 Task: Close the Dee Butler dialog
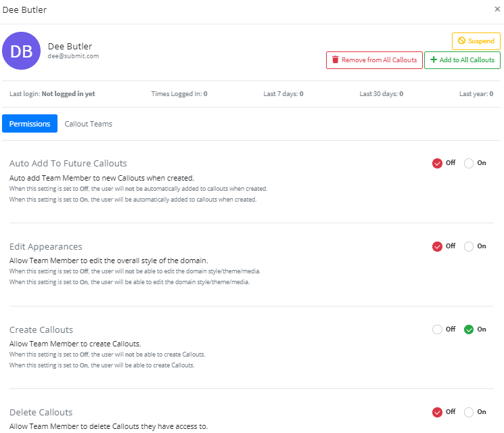point(497,9)
